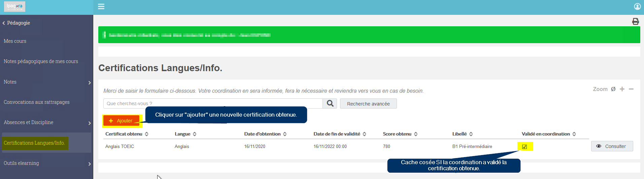Viewport: 644px width, 179px height.
Task: Click the Absences et Discipline item
Action: tap(29, 122)
